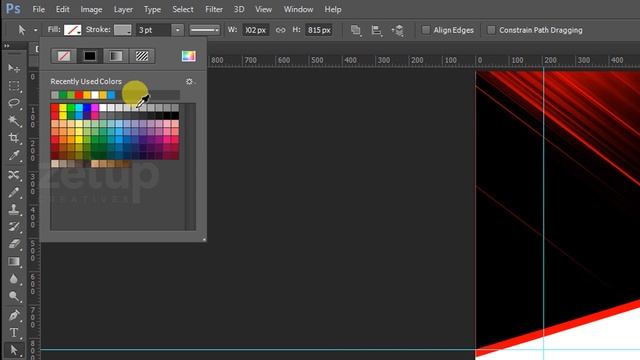The width and height of the screenshot is (640, 360).
Task: Open the path arrangement icon
Action: pyautogui.click(x=398, y=30)
